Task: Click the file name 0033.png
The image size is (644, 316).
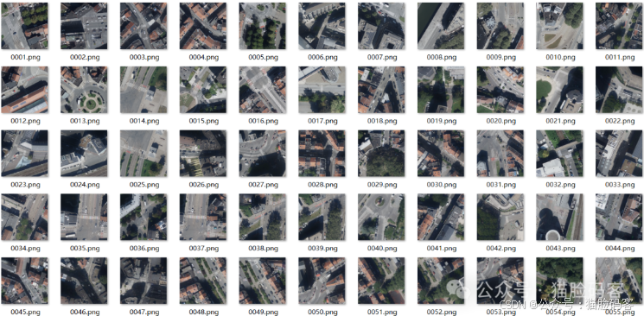Action: pos(619,185)
